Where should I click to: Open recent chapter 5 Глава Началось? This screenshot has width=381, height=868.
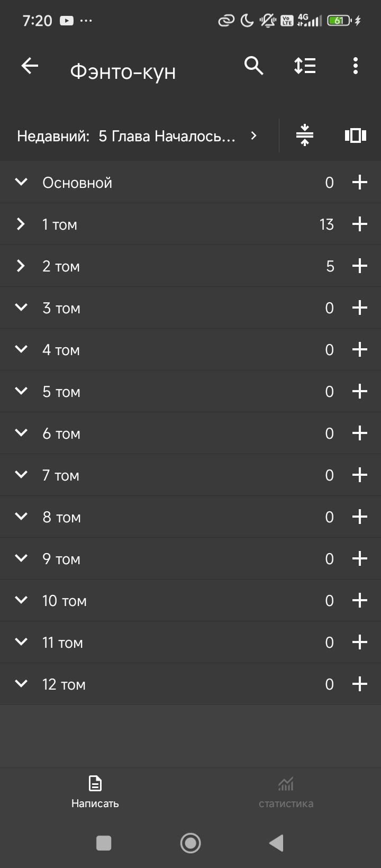click(x=167, y=136)
